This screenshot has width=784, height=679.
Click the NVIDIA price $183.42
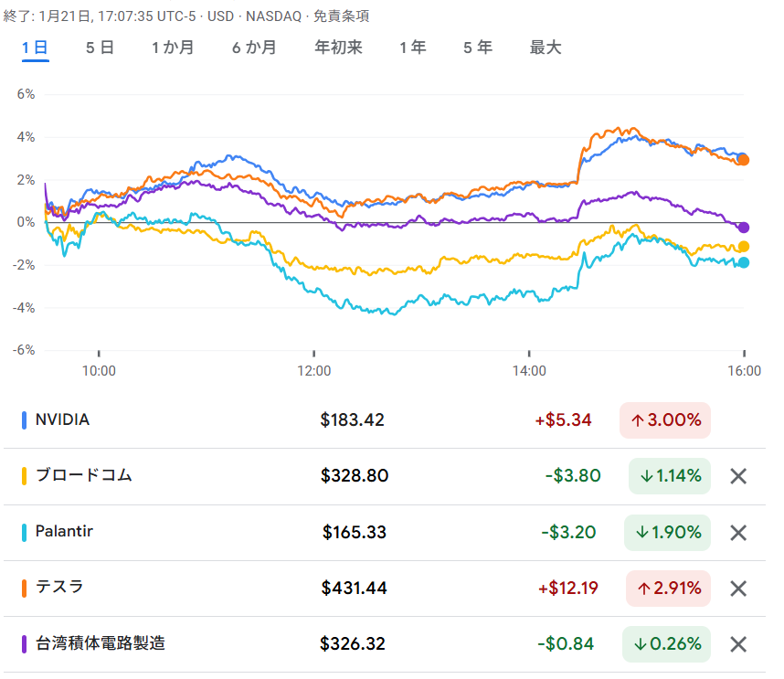tap(353, 420)
